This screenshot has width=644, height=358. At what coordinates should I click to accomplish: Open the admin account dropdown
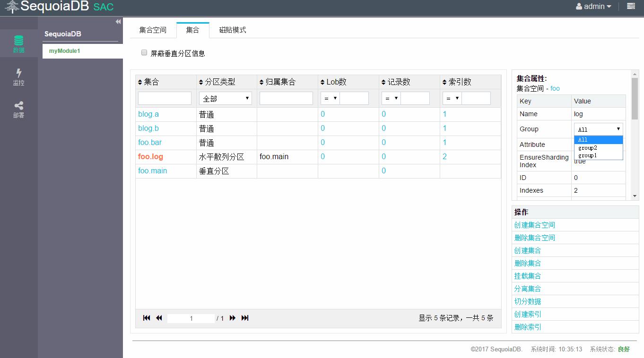click(593, 7)
